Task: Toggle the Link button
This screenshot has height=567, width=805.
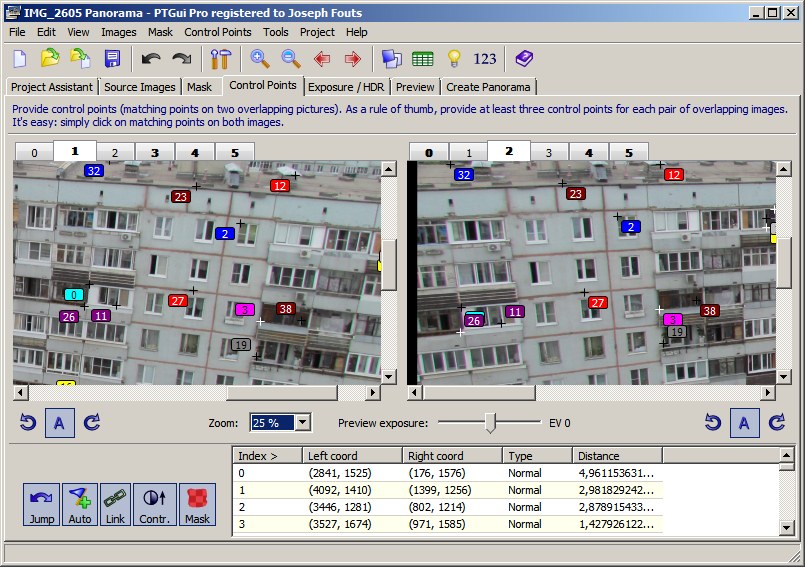Action: pyautogui.click(x=115, y=505)
